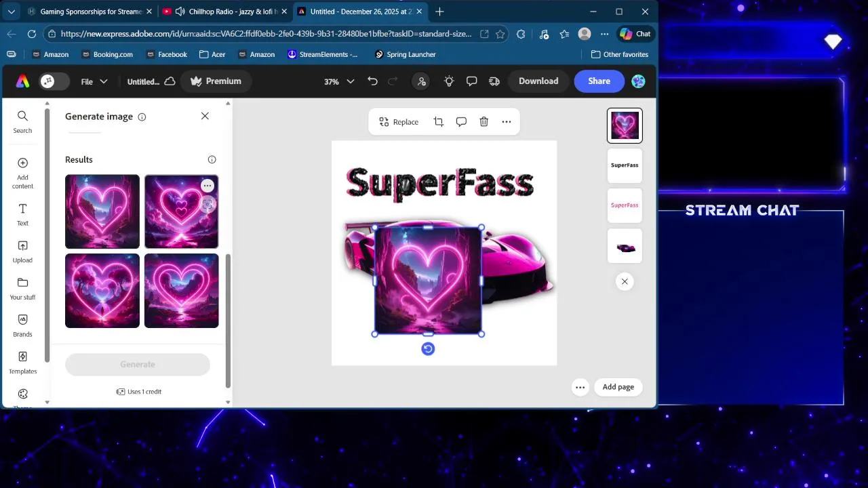The width and height of the screenshot is (868, 488).
Task: Click the Replace button in floating toolbar
Action: [399, 122]
